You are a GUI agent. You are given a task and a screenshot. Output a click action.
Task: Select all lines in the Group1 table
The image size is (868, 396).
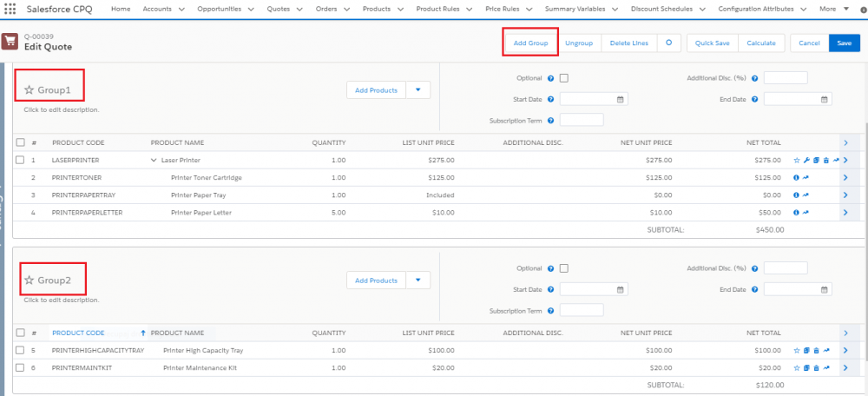(x=20, y=143)
